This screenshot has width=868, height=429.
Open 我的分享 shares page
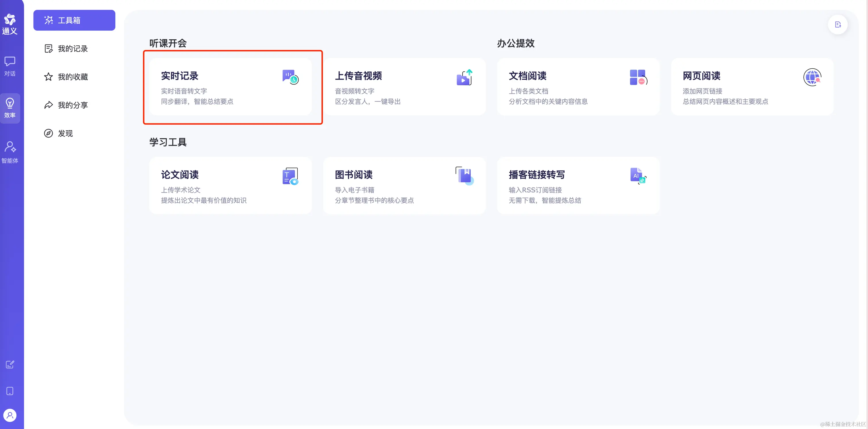click(72, 105)
